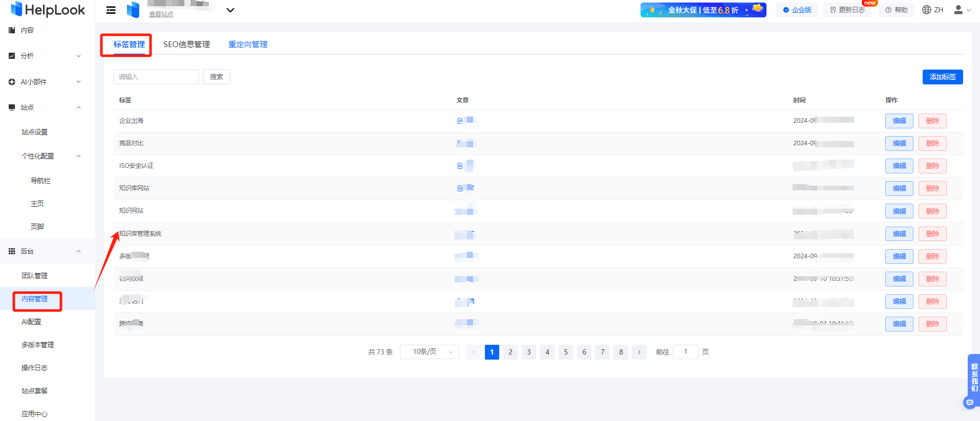Switch to the 重定向管理 tab
Image resolution: width=980 pixels, height=421 pixels.
coord(248,45)
